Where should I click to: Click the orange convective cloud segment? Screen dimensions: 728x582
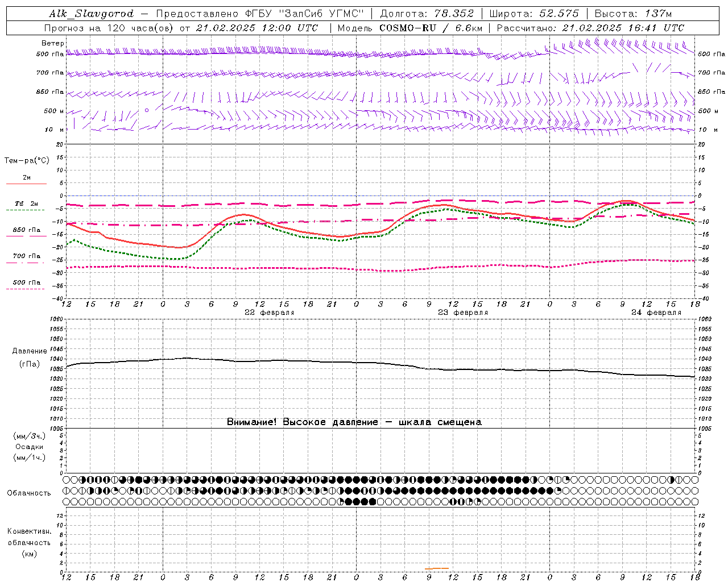click(437, 568)
